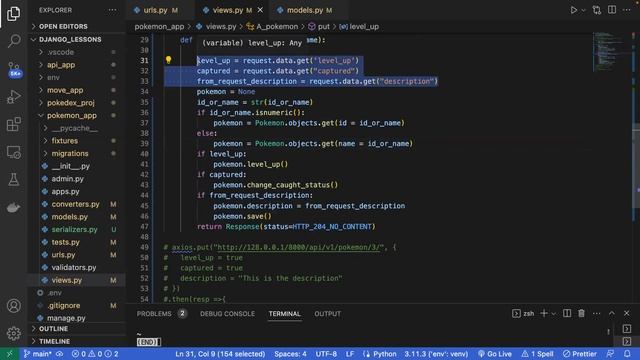Screen dimensions: 640x360
Task: Click pokemon_app in the breadcrumb
Action: tap(159, 27)
